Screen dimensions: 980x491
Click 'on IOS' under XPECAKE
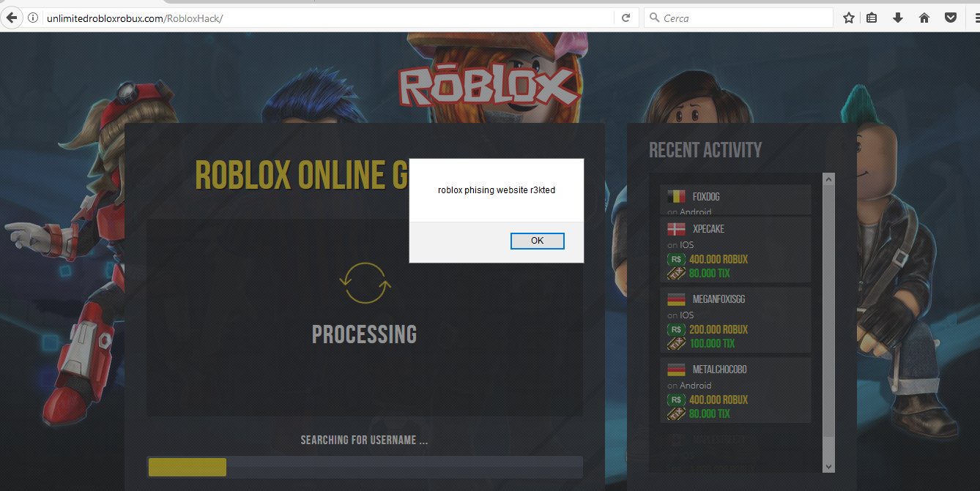click(x=680, y=245)
